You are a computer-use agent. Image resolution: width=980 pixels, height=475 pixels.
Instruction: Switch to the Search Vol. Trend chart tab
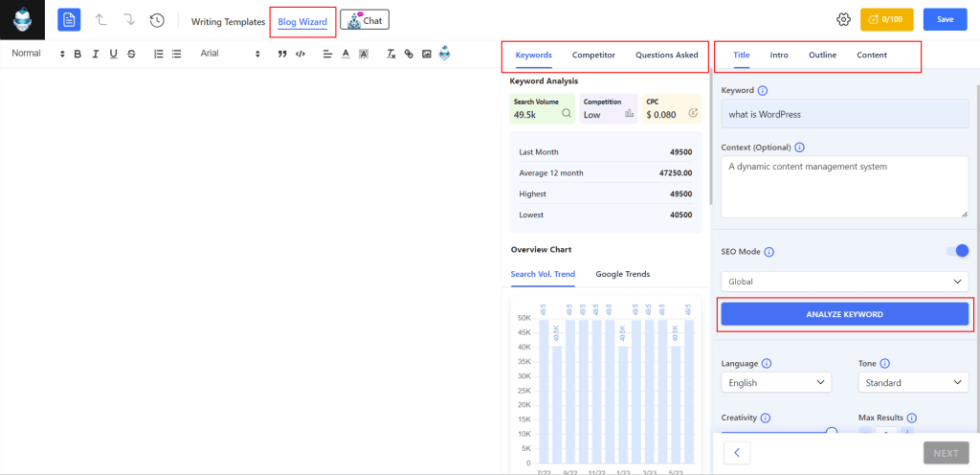tap(544, 274)
